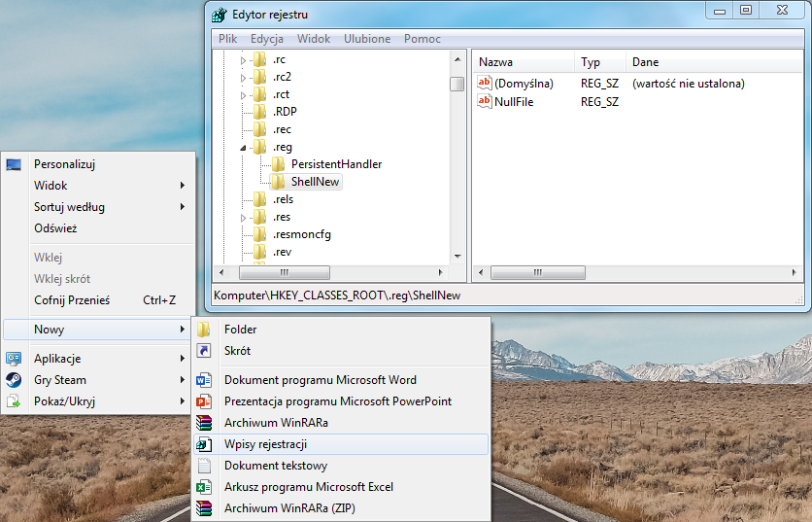Click the Pokaż/Ukryj icon
This screenshot has height=522, width=812.
[x=14, y=401]
